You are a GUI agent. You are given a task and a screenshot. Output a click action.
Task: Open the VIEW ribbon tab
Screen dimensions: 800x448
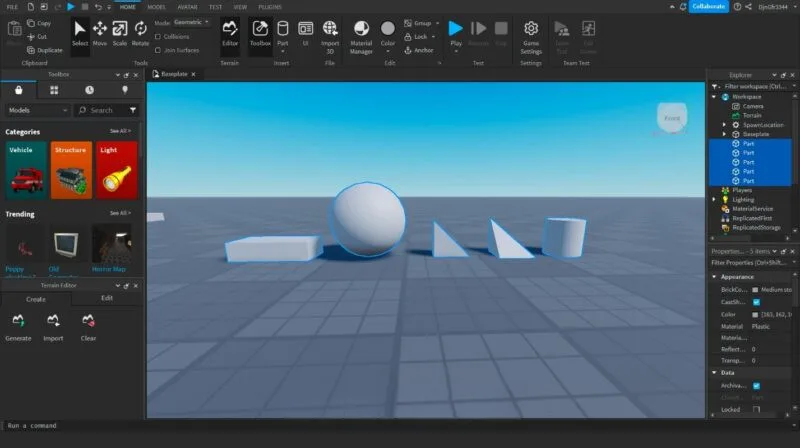click(x=240, y=7)
